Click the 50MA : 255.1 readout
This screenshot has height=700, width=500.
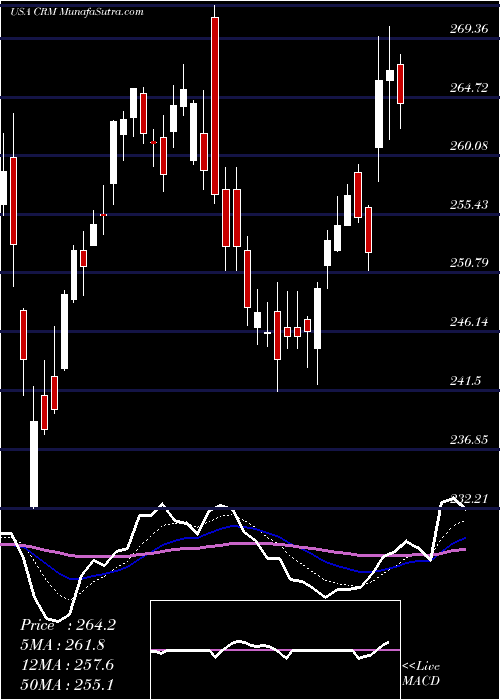click(x=67, y=685)
